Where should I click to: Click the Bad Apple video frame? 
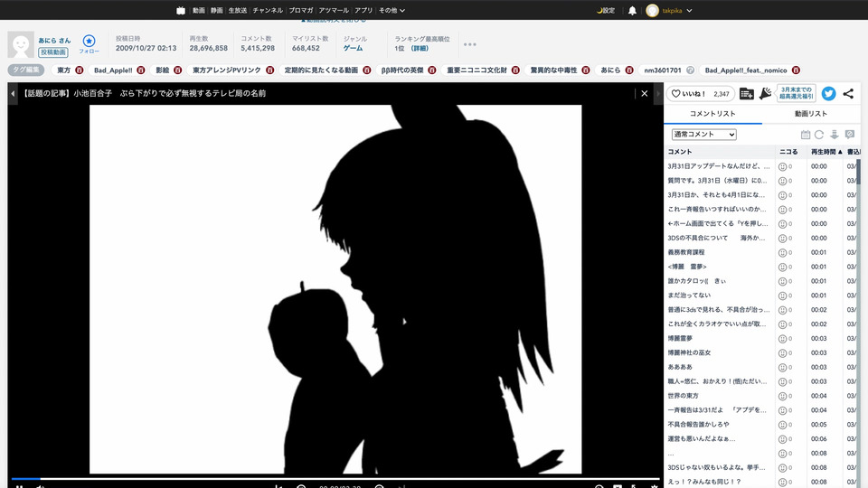335,289
